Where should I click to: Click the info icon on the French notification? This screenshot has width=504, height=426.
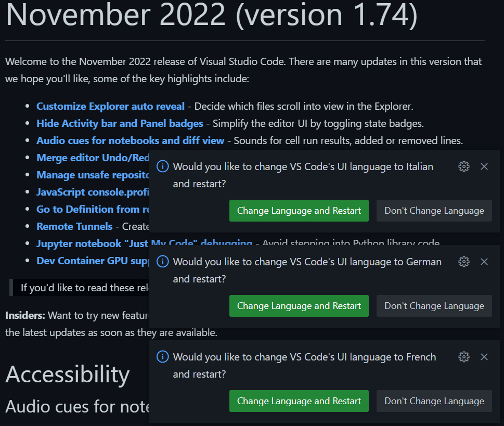[x=162, y=357]
